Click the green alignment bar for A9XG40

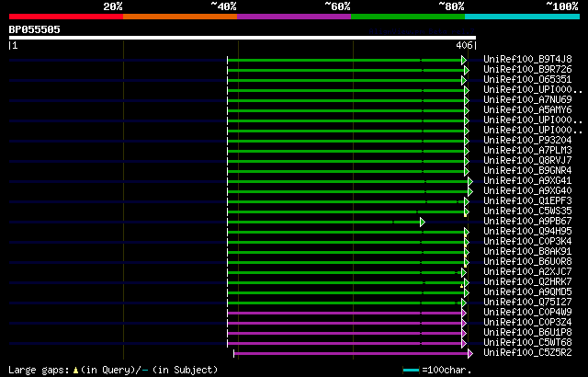(x=347, y=191)
